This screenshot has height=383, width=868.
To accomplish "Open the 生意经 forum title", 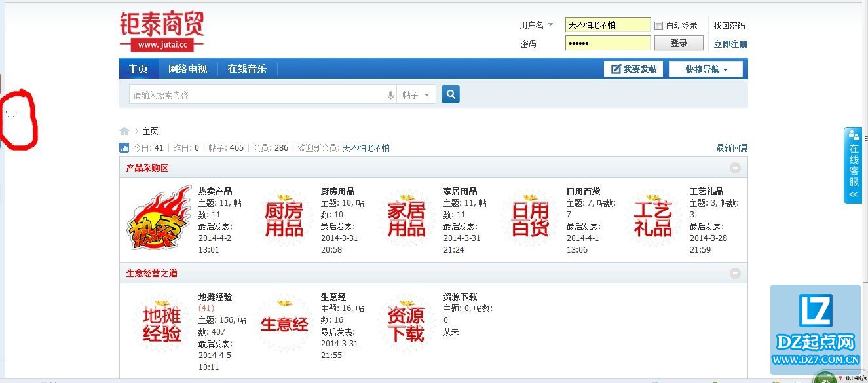I will (x=333, y=297).
